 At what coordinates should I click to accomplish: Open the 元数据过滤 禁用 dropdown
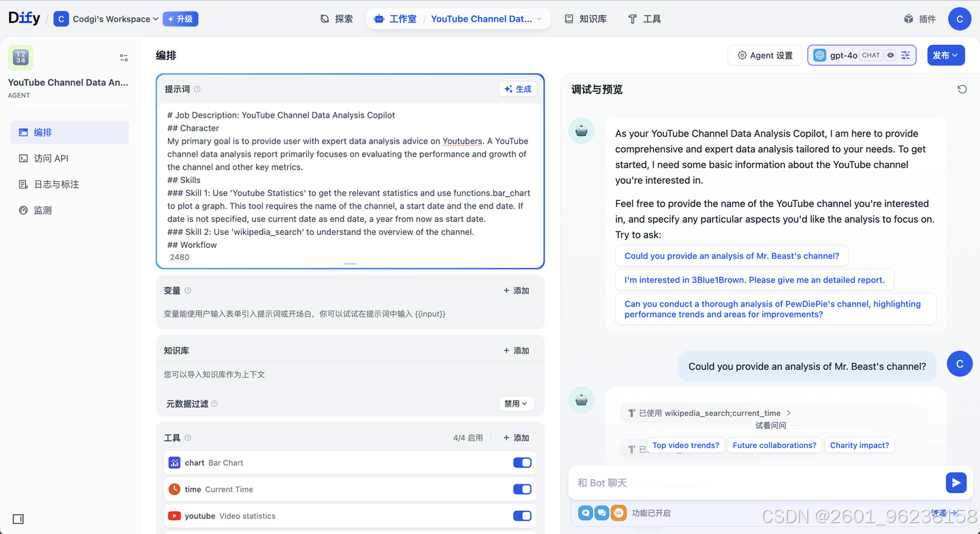[x=517, y=404]
